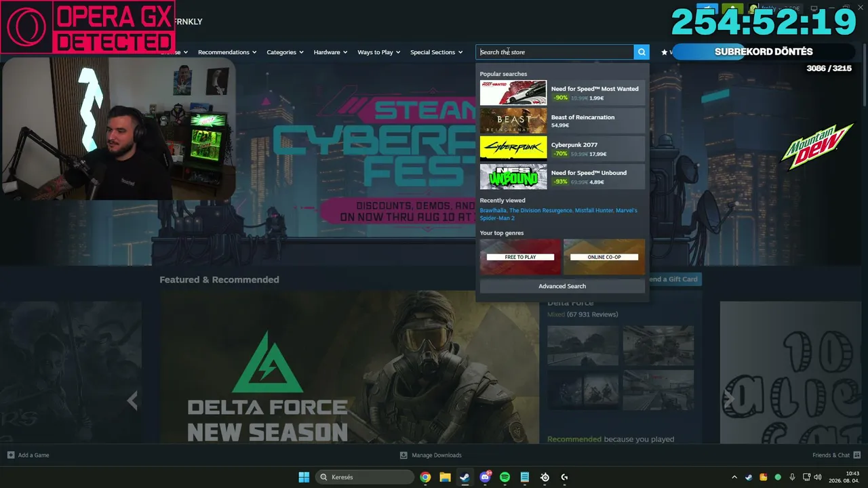
Task: Click the Steam icon in system tray
Action: 749,477
